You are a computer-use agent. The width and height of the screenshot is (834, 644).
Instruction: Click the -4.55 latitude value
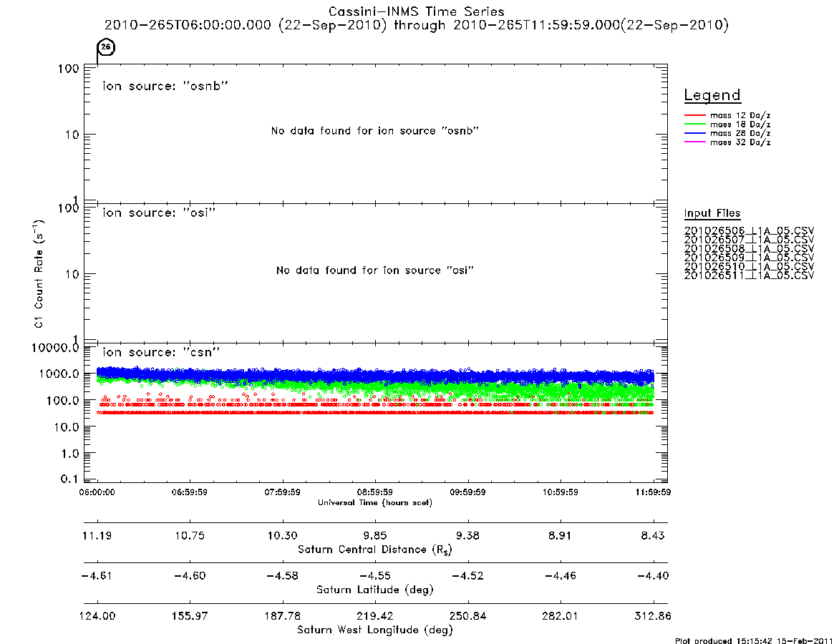375,576
